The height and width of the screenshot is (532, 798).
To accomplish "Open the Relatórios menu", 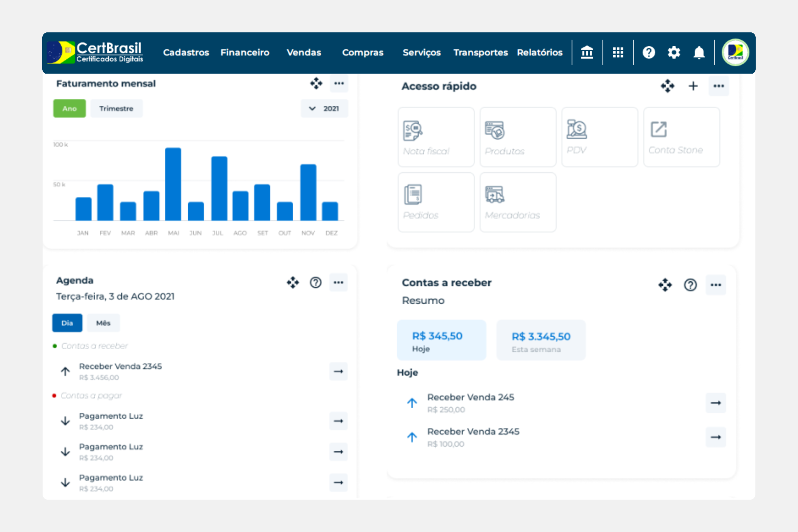I will [x=540, y=53].
